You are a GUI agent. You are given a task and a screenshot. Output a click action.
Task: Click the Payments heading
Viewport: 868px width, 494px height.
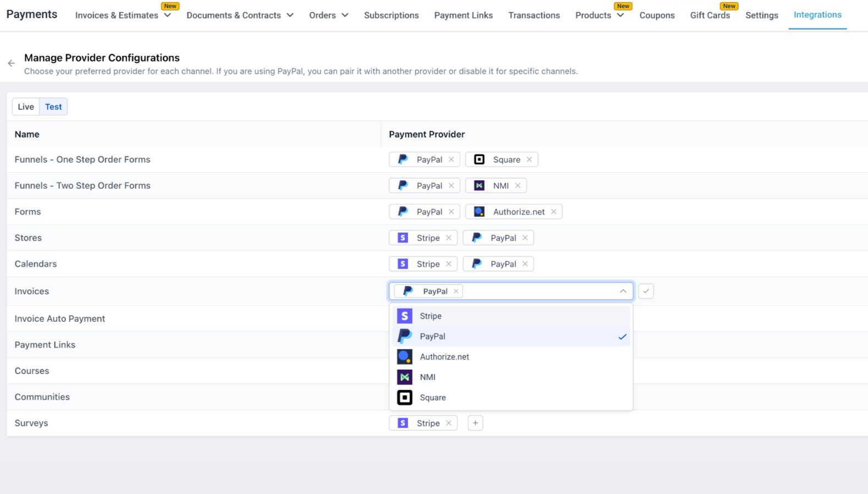(x=32, y=14)
